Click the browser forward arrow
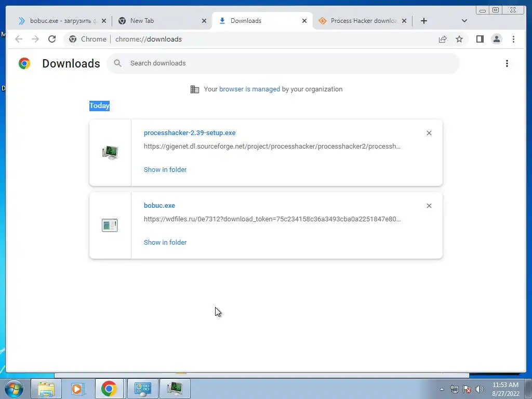Screen dimensions: 532x399 (35, 39)
